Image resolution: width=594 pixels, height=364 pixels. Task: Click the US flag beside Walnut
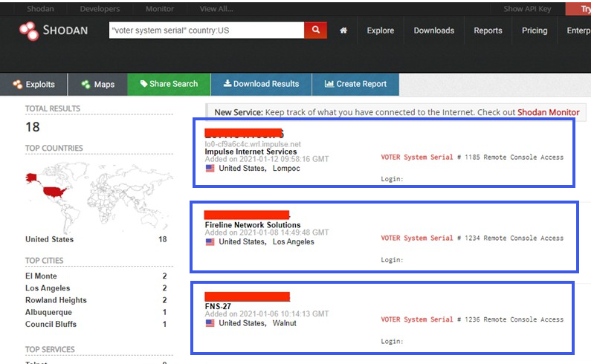click(210, 323)
